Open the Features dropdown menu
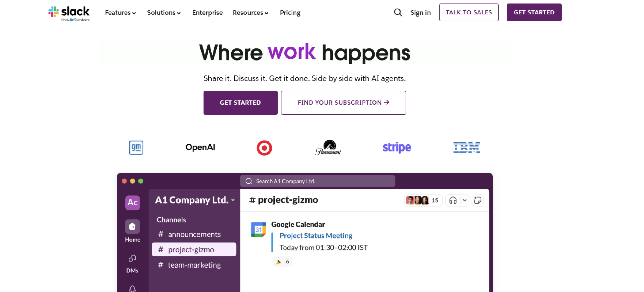This screenshot has width=644, height=292. point(120,12)
